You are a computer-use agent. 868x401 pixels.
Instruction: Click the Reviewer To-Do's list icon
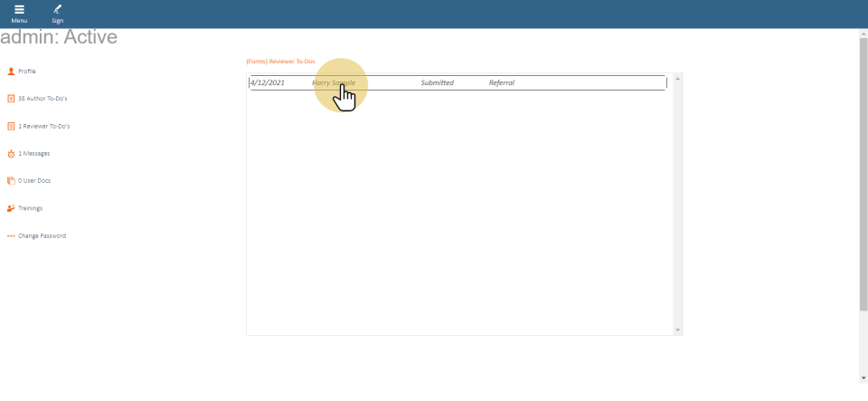click(x=11, y=126)
